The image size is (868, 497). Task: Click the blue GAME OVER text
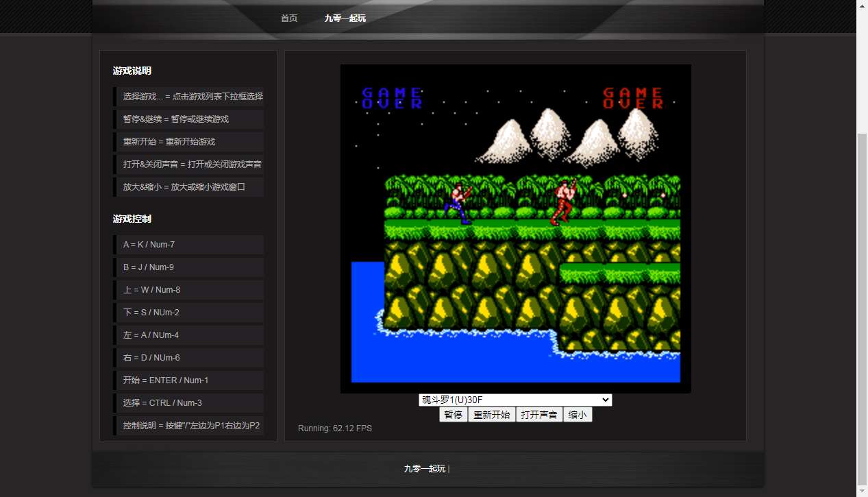click(x=392, y=98)
